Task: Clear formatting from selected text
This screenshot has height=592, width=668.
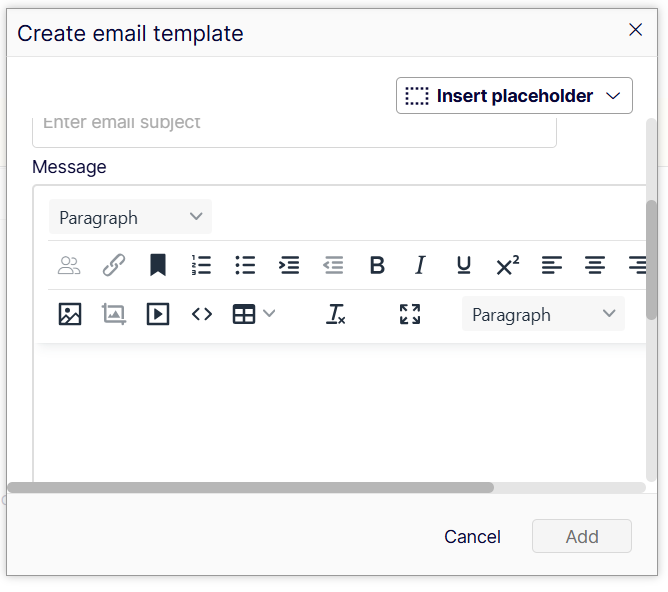Action: (336, 314)
